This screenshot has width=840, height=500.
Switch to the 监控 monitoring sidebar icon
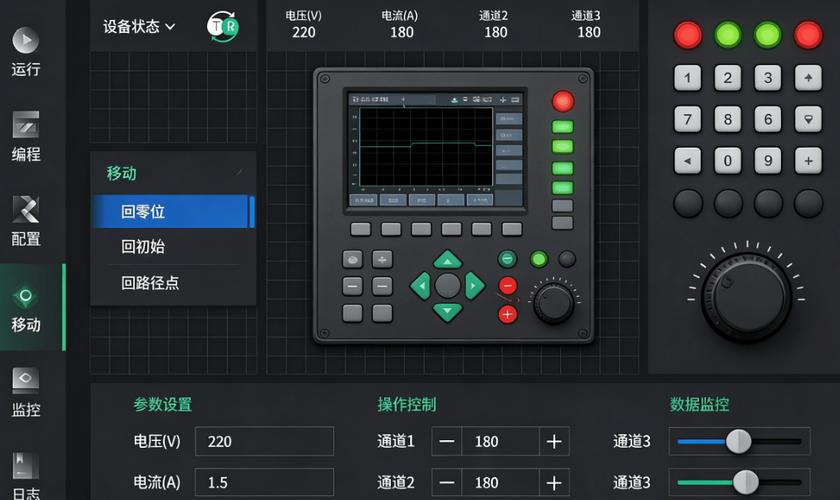click(26, 392)
